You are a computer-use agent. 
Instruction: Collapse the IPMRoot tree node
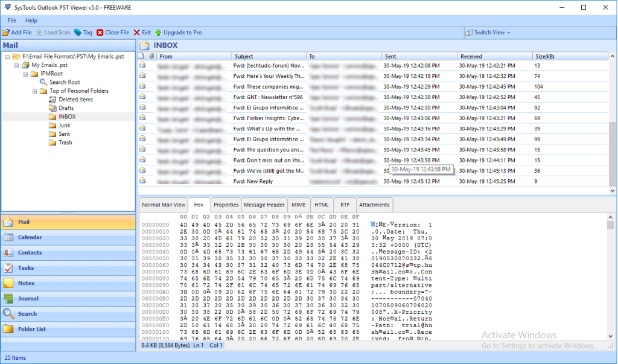point(25,74)
